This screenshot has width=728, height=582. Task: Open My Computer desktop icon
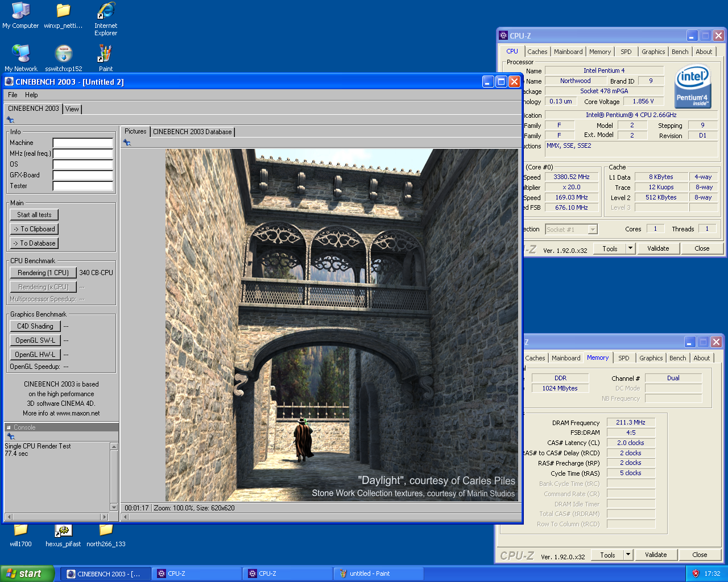click(x=20, y=16)
